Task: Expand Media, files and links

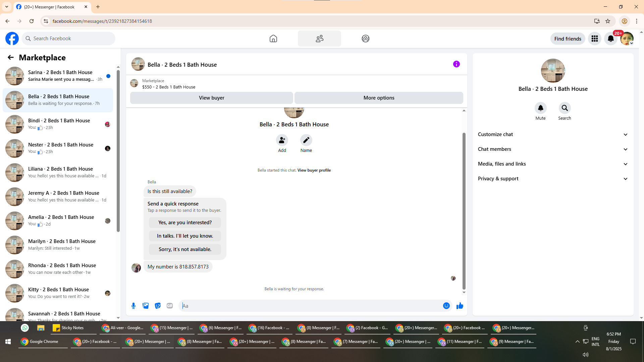Action: click(552, 164)
